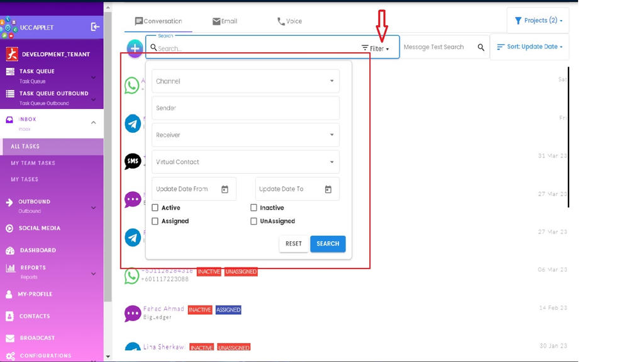Go to Broadcast in the sidebar

(36, 338)
